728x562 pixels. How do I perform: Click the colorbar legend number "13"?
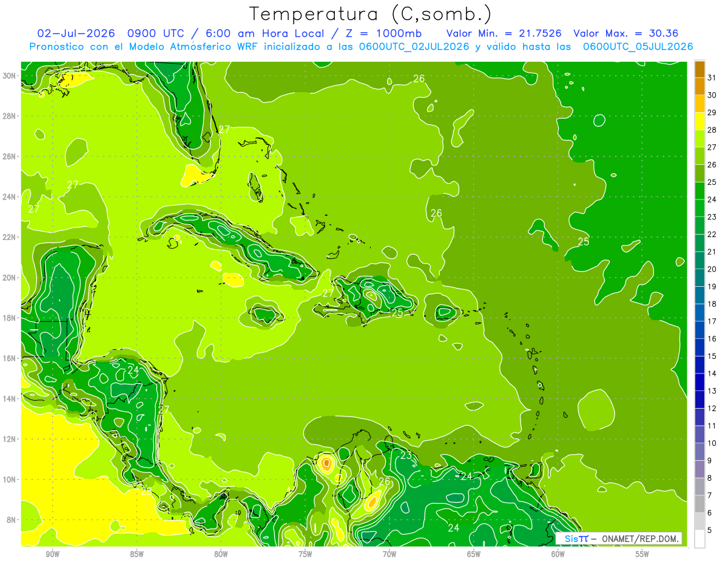click(712, 391)
